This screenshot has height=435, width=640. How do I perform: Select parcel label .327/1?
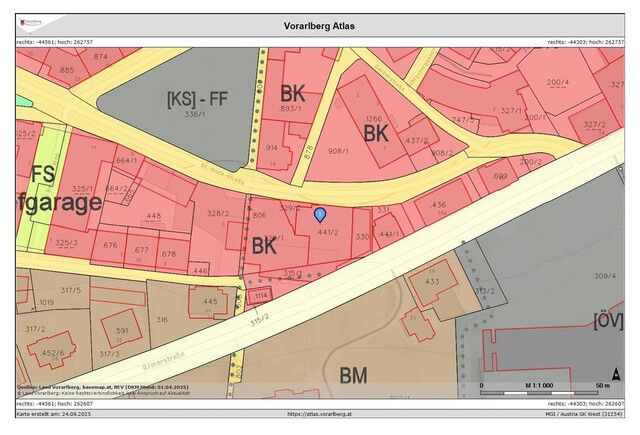(x=510, y=111)
